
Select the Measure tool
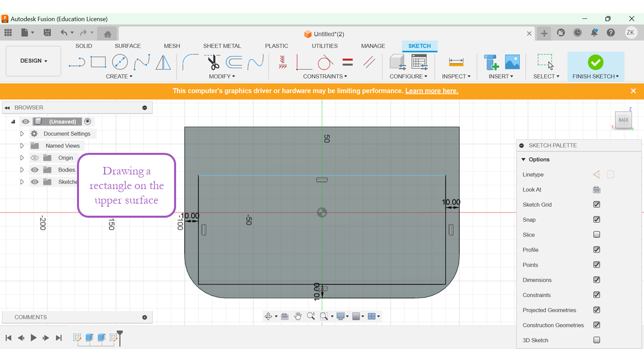(x=456, y=62)
